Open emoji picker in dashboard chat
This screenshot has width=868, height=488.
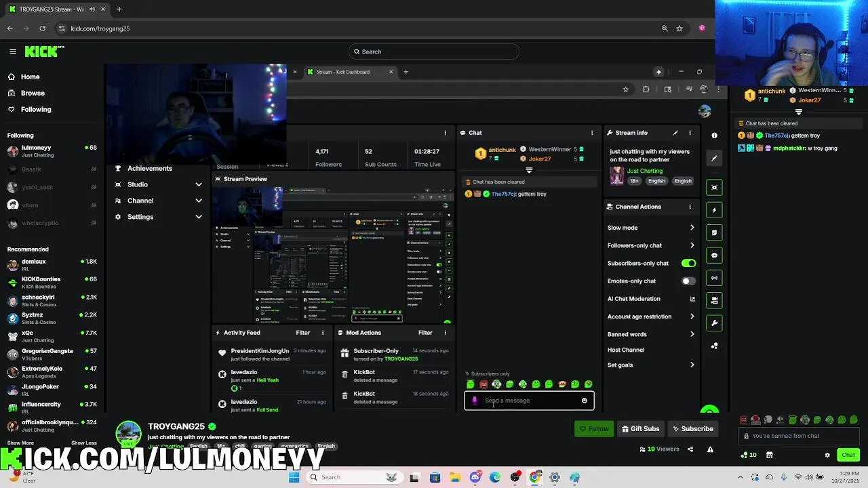pos(585,401)
